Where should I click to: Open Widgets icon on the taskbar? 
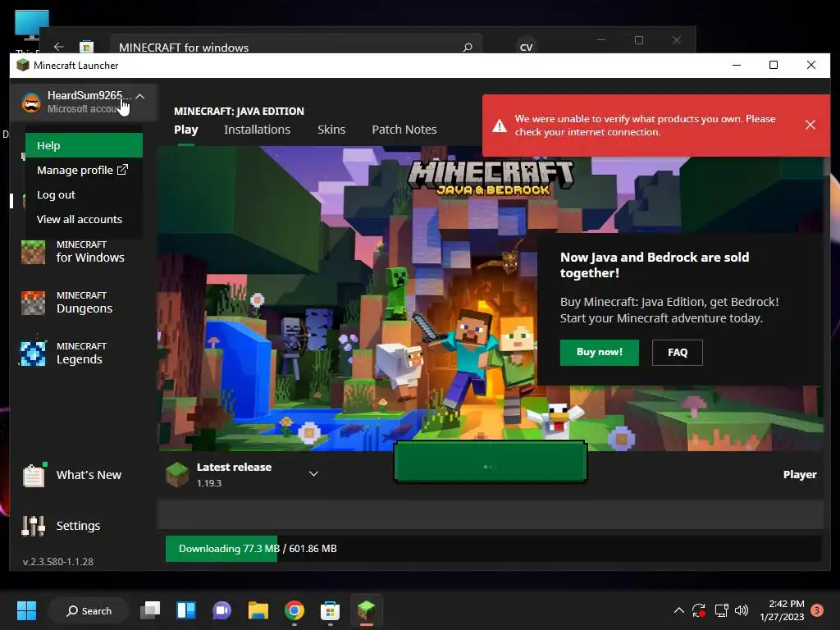(186, 610)
